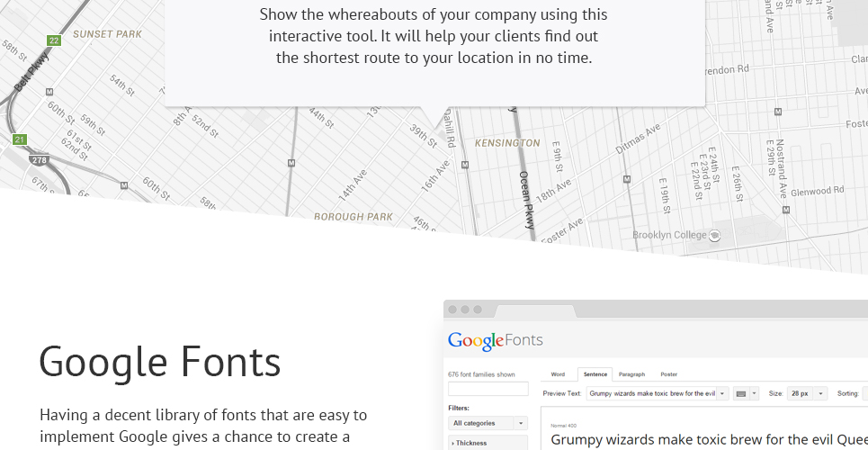Select the subway marker next to Glenwood Rd
Screen dimensions: 868x450
(785, 210)
